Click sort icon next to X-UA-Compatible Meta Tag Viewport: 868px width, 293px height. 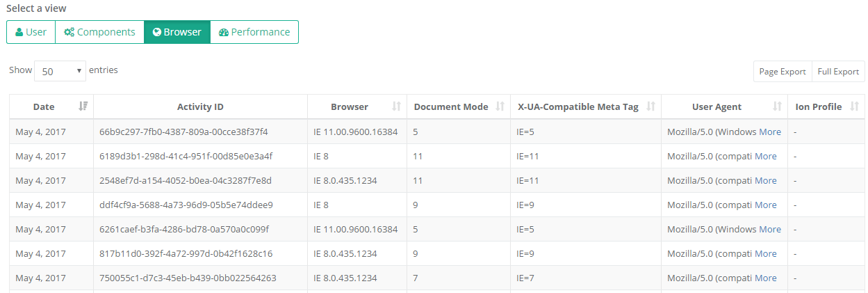[650, 106]
